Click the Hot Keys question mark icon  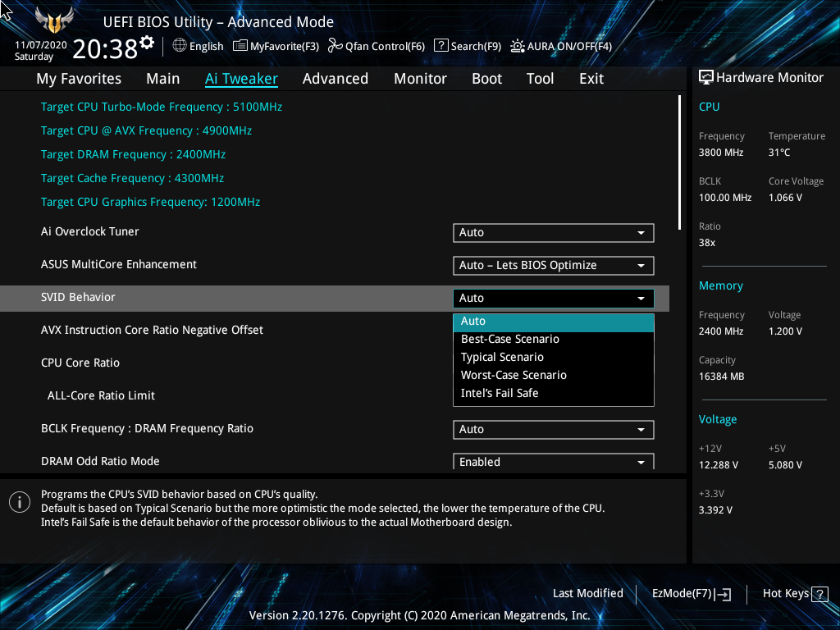(x=819, y=594)
